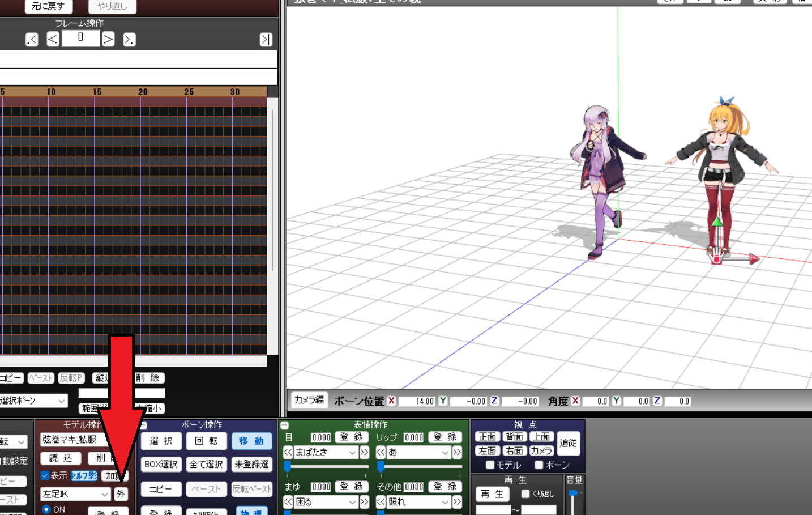
Task: Previous other morph '<<' beside 照れ
Action: [x=381, y=502]
